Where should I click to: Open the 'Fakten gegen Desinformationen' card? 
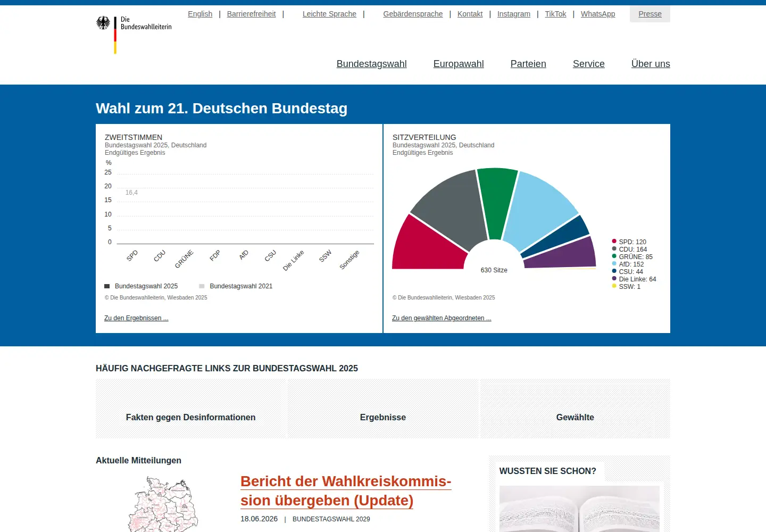[191, 409]
